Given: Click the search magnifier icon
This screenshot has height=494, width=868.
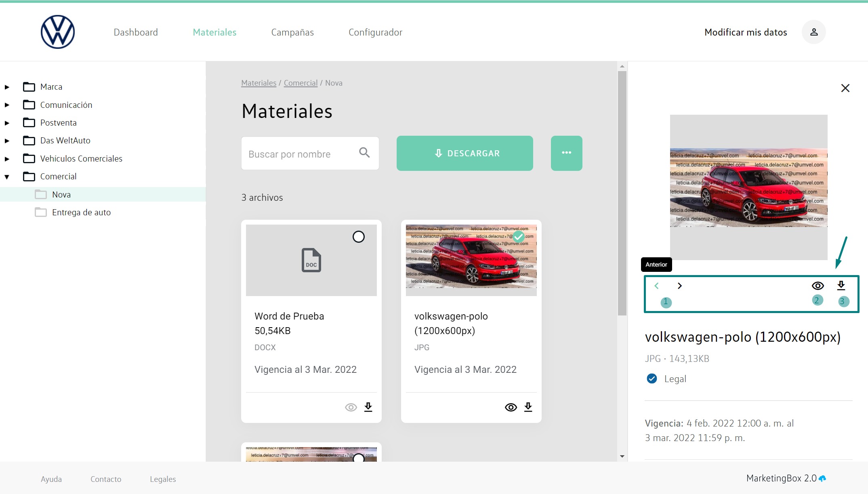Looking at the screenshot, I should click(x=364, y=153).
